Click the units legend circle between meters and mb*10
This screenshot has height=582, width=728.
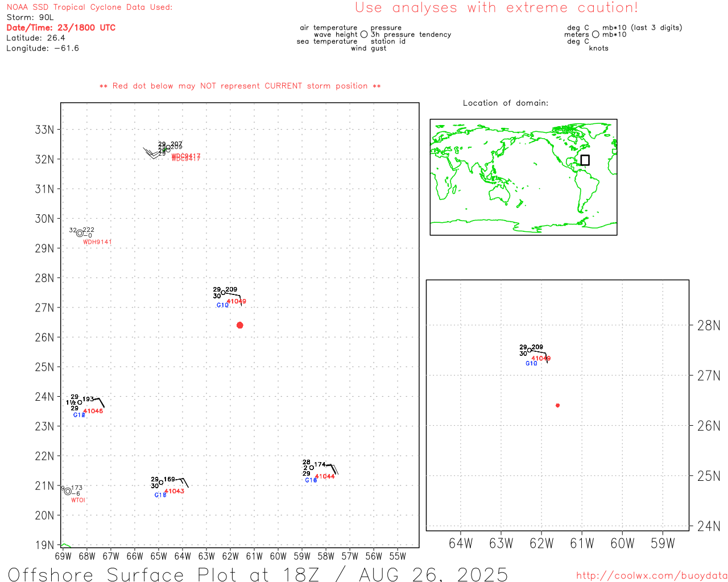[595, 34]
